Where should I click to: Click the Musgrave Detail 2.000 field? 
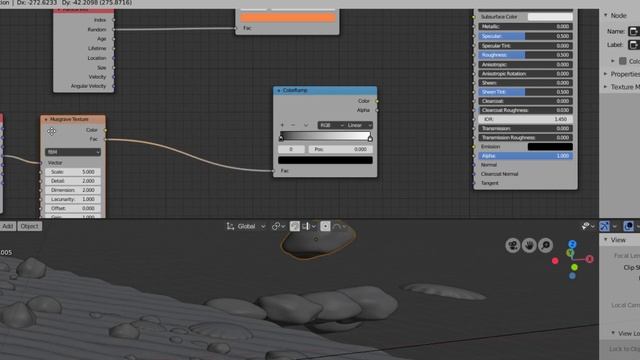point(73,181)
